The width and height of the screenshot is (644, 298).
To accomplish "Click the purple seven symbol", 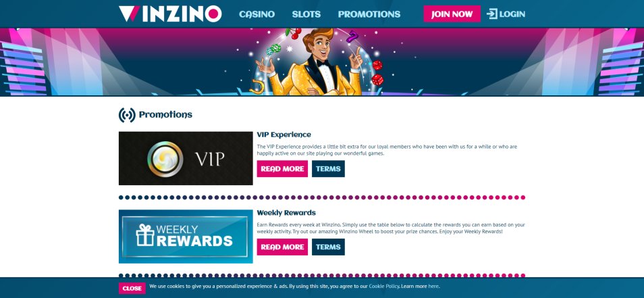I will (352, 36).
